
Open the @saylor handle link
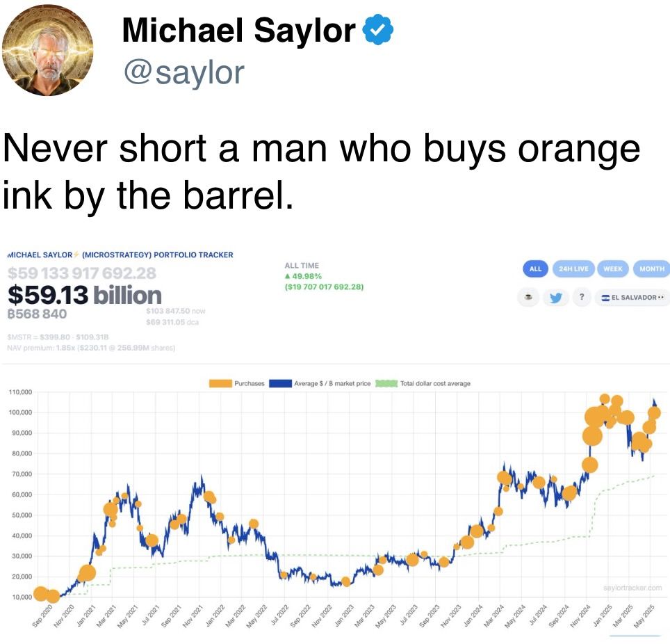click(184, 73)
